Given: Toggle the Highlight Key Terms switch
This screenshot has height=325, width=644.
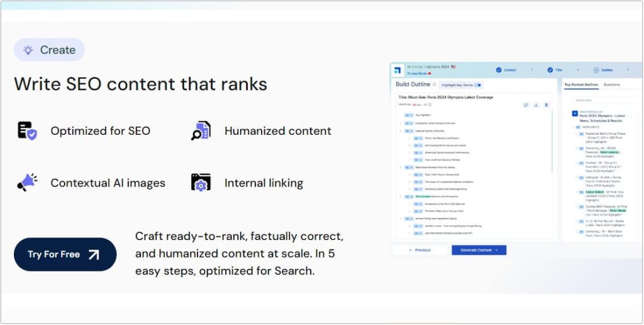Looking at the screenshot, I should point(477,85).
